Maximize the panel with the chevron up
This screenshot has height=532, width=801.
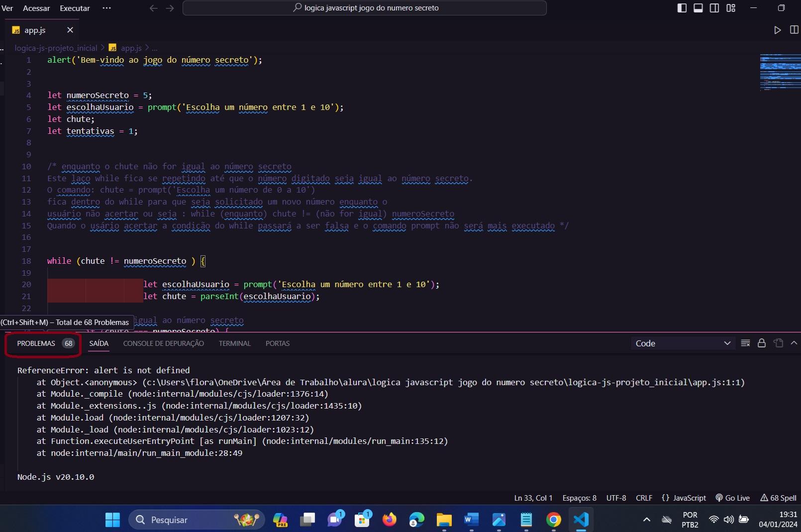[x=794, y=343]
